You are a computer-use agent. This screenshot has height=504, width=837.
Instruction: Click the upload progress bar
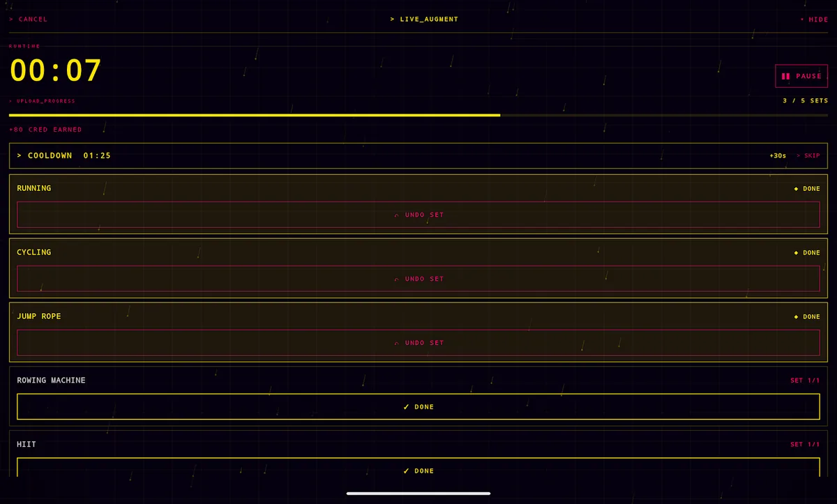pyautogui.click(x=418, y=115)
